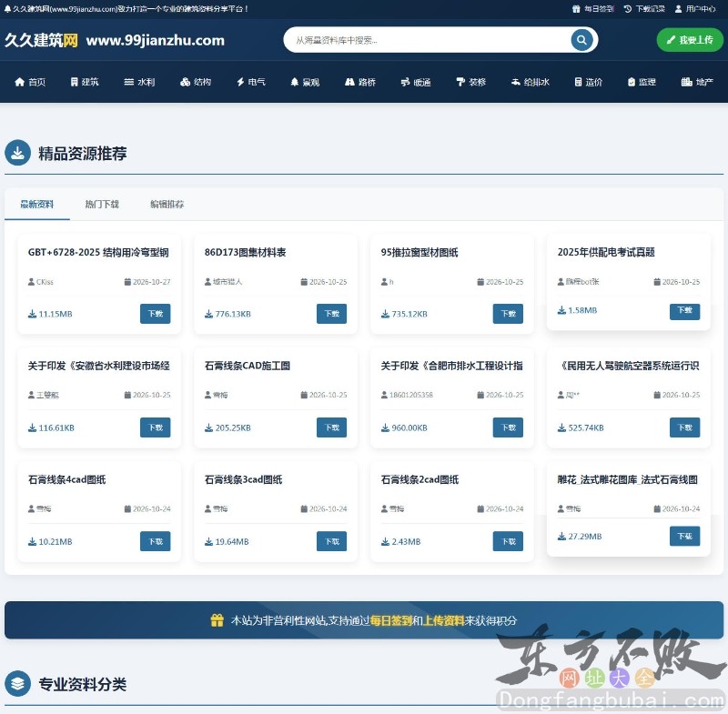728x714 pixels.
Task: Click calendar icon beside 2026-10-27
Action: 127,282
